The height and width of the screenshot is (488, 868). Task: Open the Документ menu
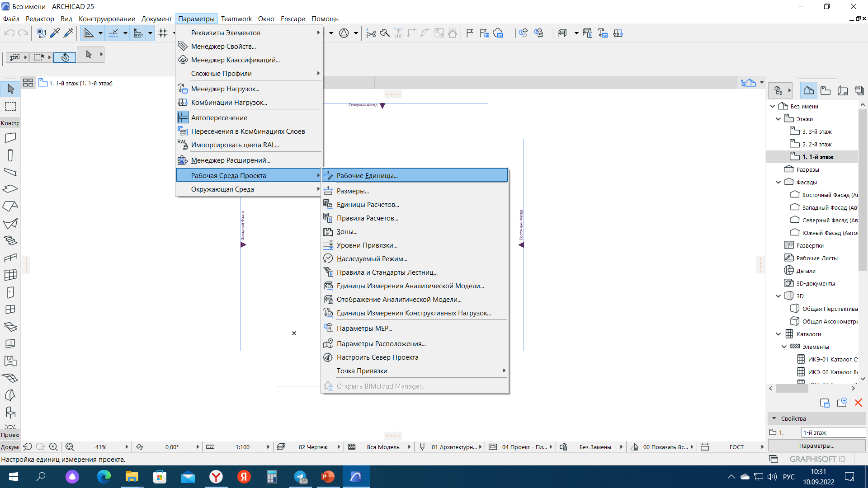click(x=156, y=19)
